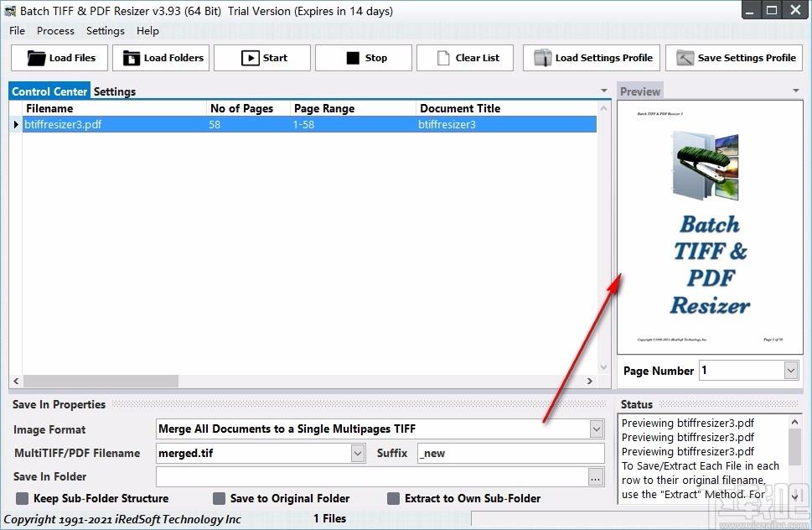Click the copyright iRedSoft Technology text
The height and width of the screenshot is (530, 812).
tap(122, 519)
